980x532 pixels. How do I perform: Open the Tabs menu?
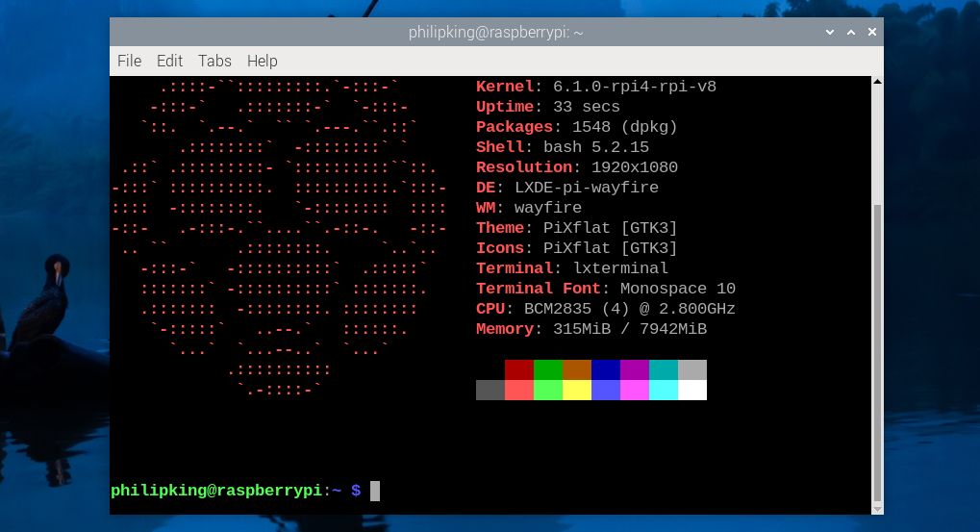[x=214, y=61]
